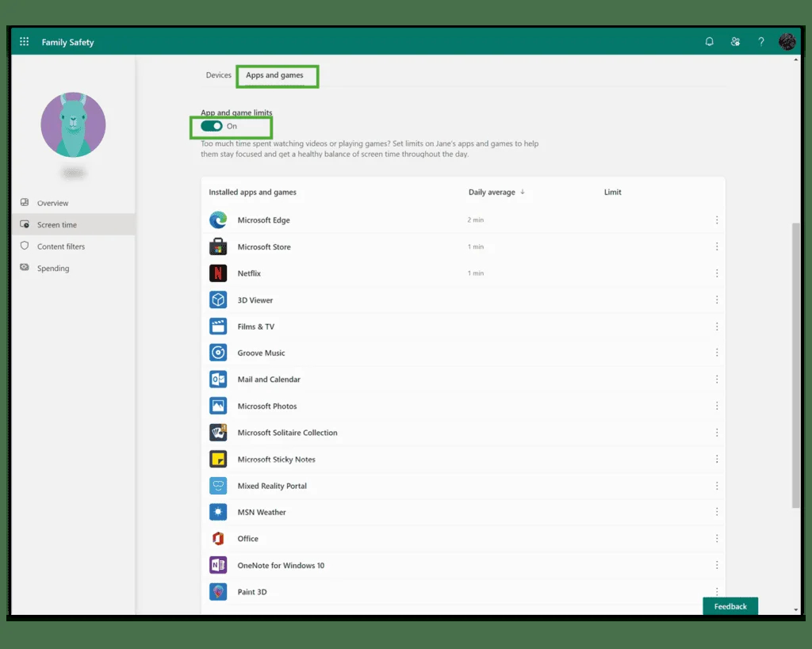Go to Overview in the sidebar
Viewport: 812px width, 649px height.
pos(73,203)
